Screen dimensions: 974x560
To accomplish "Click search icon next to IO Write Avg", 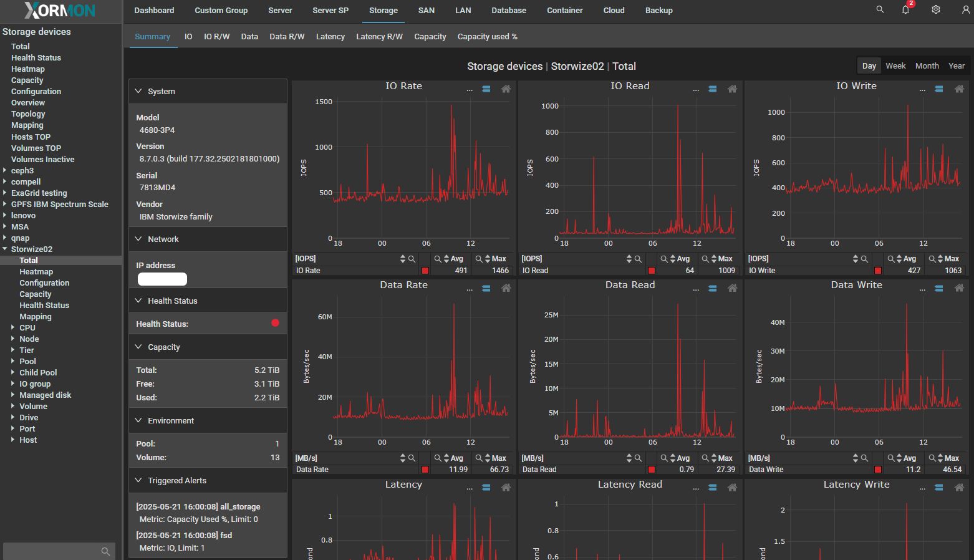I will tap(890, 259).
